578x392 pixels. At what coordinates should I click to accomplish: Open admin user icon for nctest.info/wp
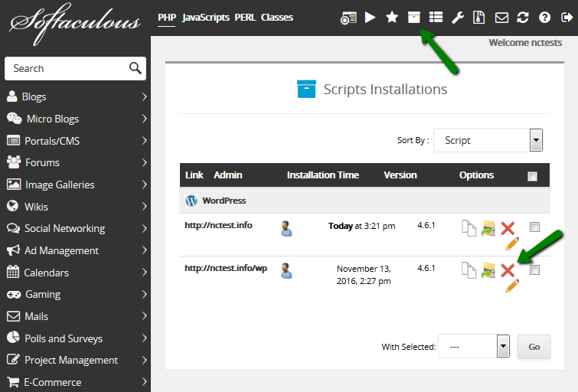click(x=286, y=270)
